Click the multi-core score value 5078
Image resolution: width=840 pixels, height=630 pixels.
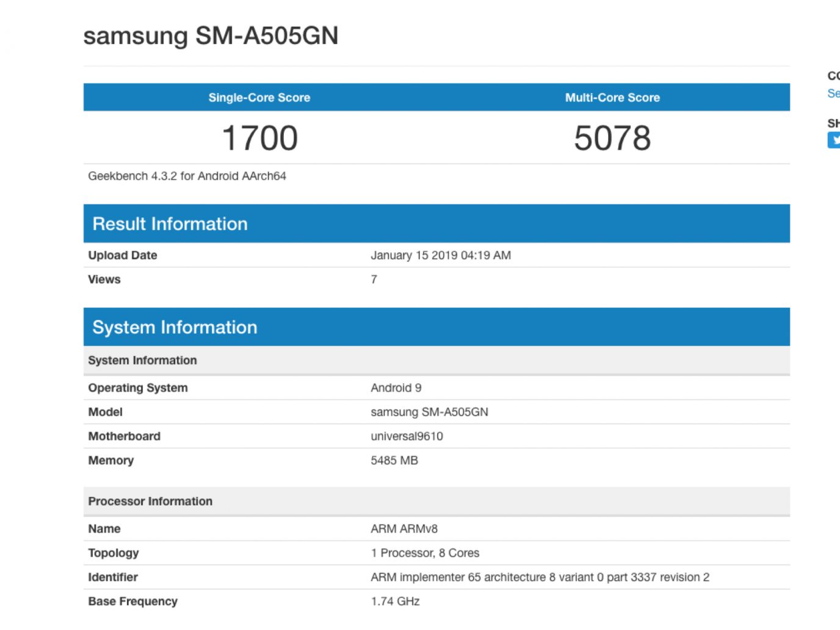pos(612,138)
